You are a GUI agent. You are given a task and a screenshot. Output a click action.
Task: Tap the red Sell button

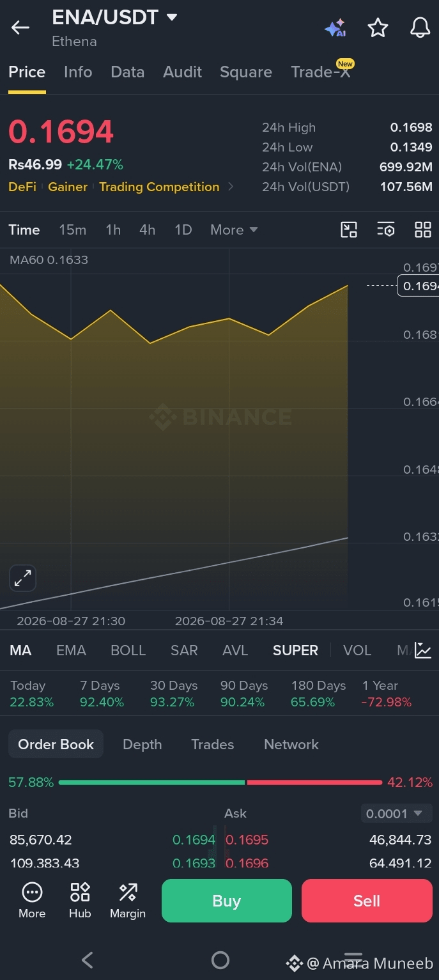coord(367,901)
